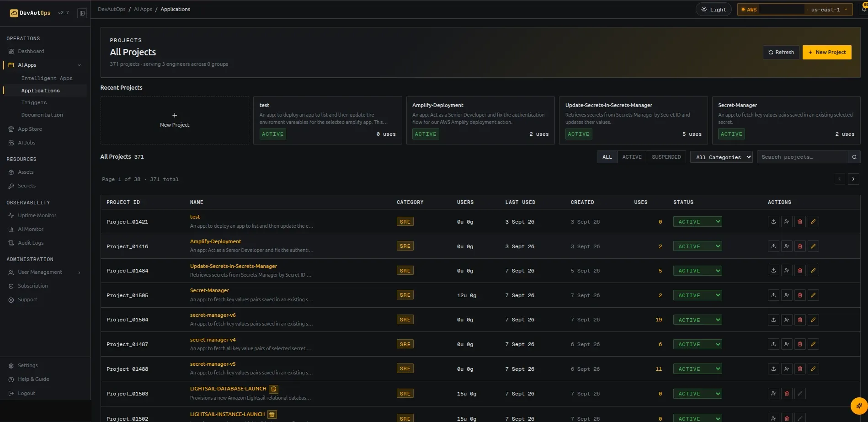Image resolution: width=868 pixels, height=422 pixels.
Task: Click user-assign icon for Amplify-Deployment row
Action: click(787, 246)
